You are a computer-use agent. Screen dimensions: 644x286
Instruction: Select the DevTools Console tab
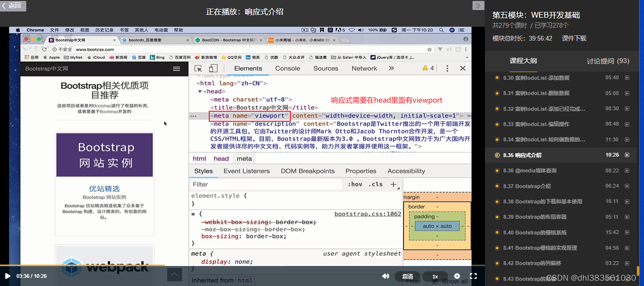tap(288, 68)
